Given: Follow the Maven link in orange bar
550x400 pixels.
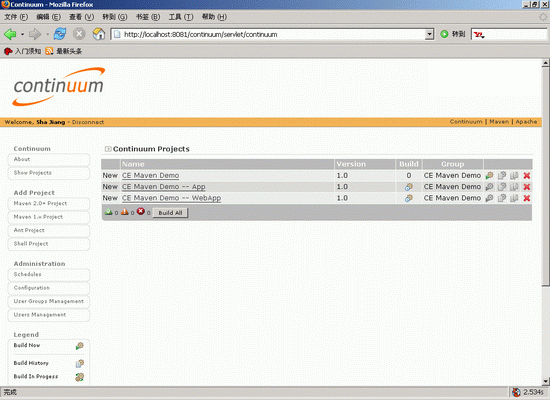Looking at the screenshot, I should click(499, 122).
